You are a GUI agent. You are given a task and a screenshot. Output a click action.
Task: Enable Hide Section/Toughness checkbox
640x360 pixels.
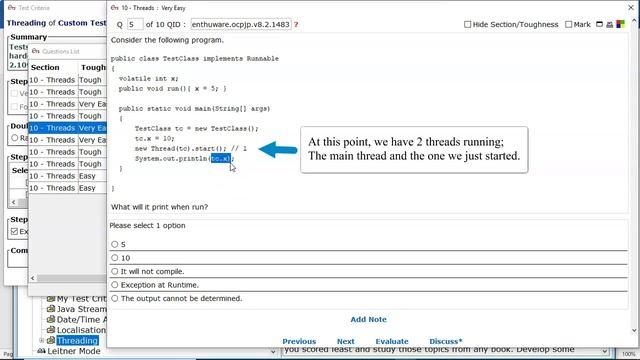[x=468, y=24]
